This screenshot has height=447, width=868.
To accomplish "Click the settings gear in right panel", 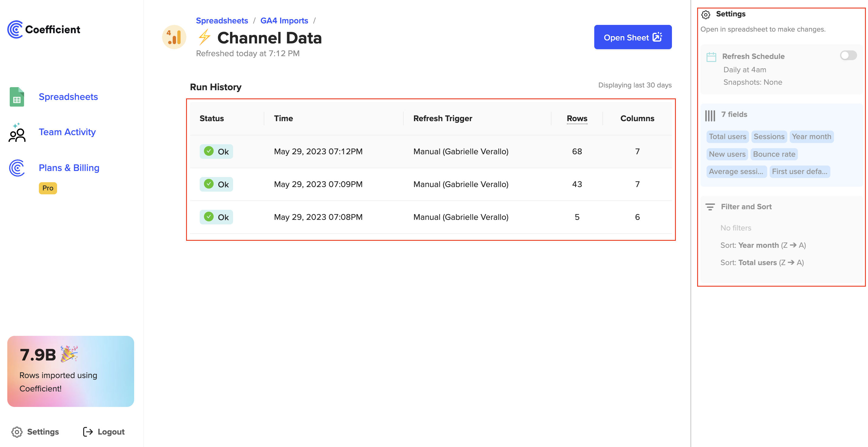I will [x=706, y=15].
